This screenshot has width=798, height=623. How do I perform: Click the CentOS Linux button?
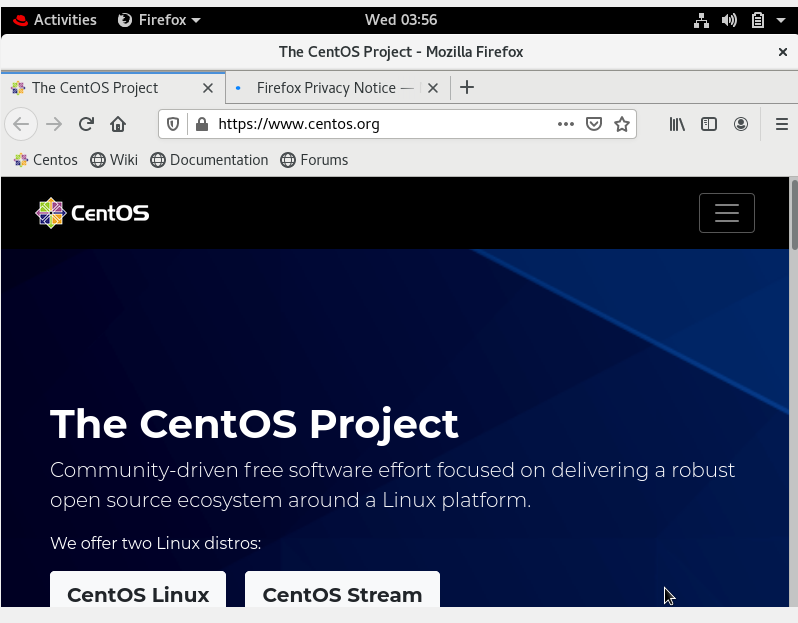point(138,589)
